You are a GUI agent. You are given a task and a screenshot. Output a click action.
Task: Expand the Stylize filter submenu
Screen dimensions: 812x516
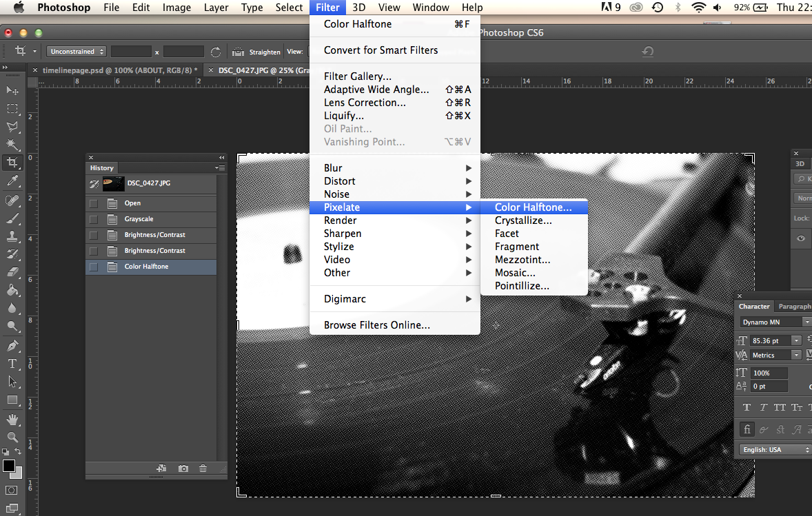click(394, 247)
